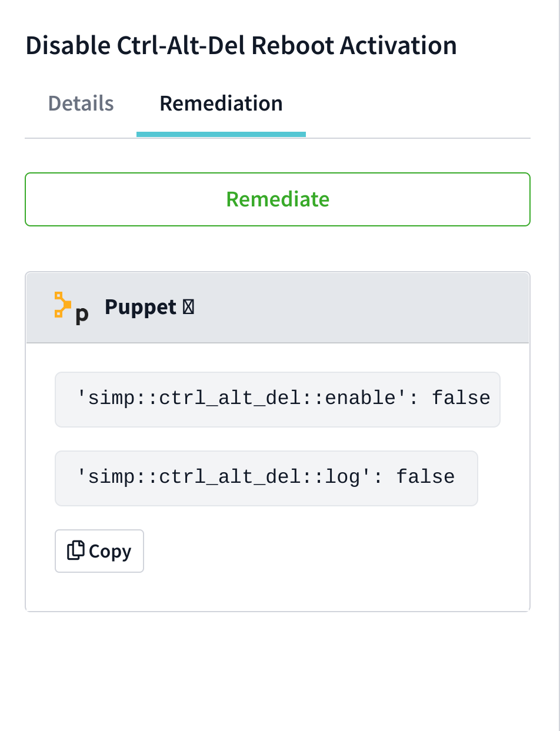560x731 pixels.
Task: Click the clipboard icon on Copy button
Action: (x=76, y=550)
